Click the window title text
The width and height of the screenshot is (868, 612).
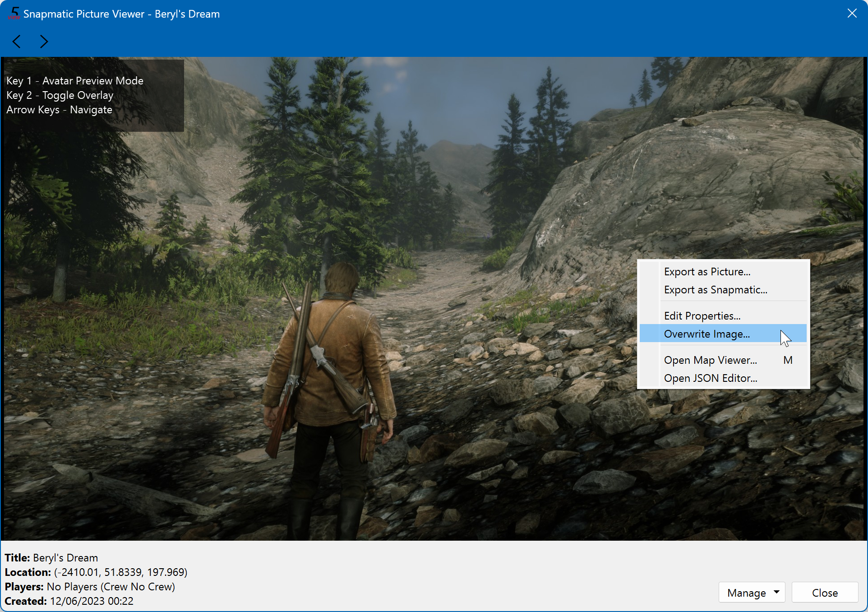(x=121, y=14)
